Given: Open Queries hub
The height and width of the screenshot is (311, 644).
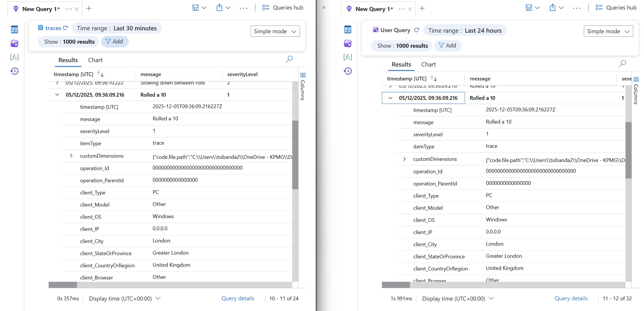Looking at the screenshot, I should point(283,7).
